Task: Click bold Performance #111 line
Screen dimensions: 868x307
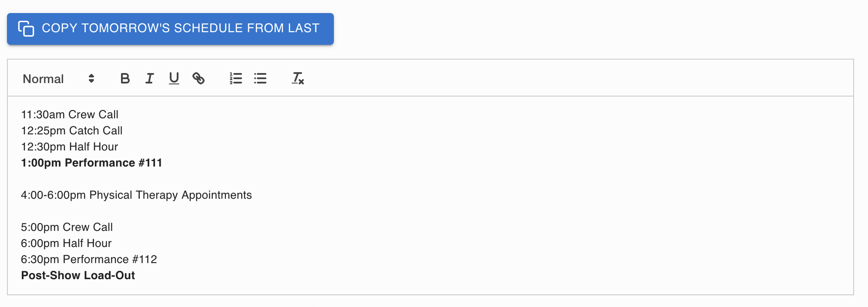Action: click(x=91, y=163)
